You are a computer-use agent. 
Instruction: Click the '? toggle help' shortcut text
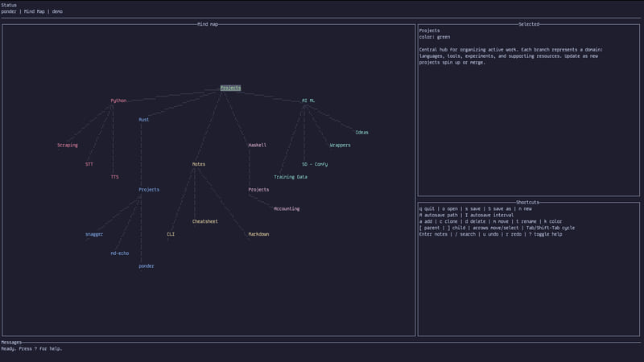(546, 234)
